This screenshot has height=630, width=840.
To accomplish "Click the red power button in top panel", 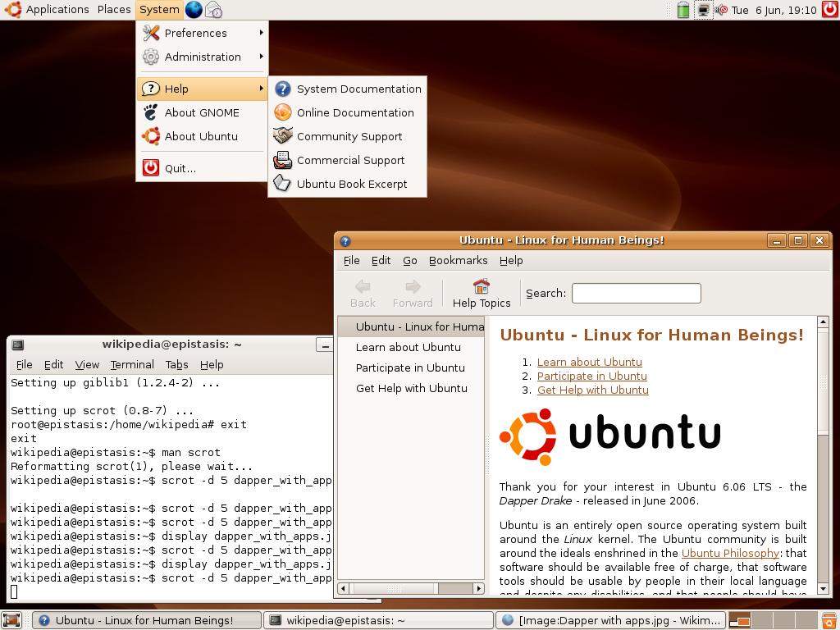I will [x=829, y=10].
